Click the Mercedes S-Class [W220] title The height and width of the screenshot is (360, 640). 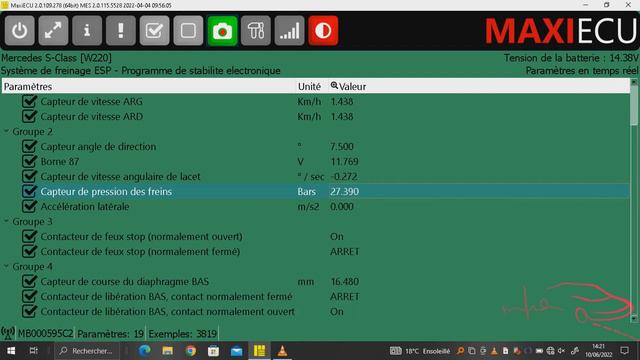click(56, 58)
